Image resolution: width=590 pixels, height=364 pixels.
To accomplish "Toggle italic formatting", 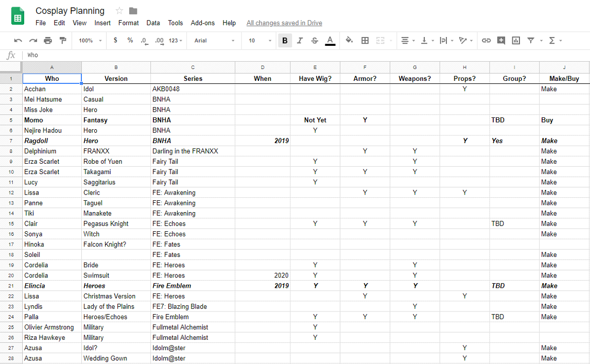I will pyautogui.click(x=300, y=40).
